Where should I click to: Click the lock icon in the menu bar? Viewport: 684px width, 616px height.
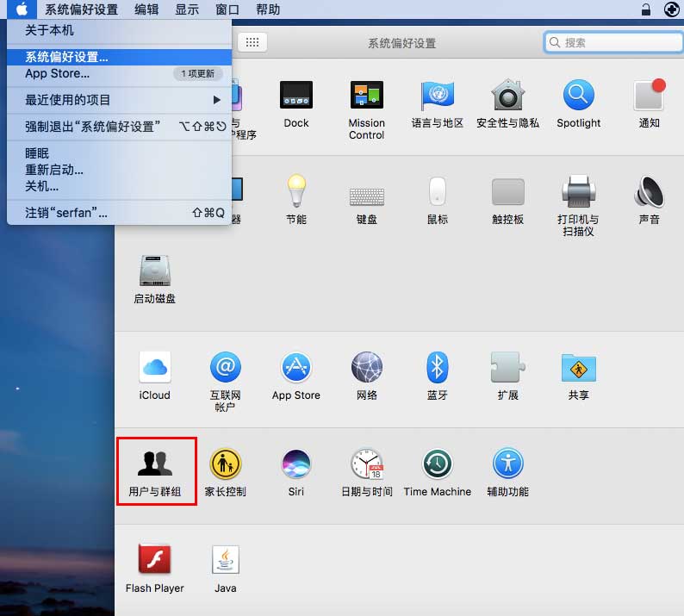[x=646, y=9]
